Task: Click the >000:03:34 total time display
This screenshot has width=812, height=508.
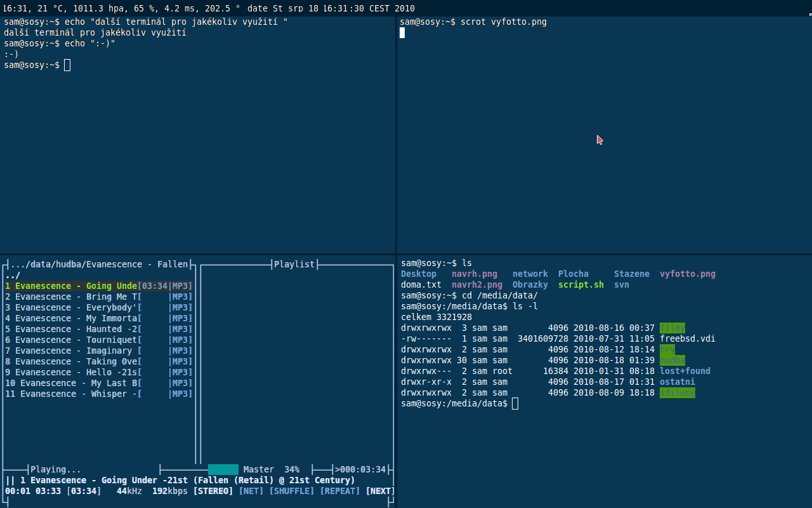Action: coord(360,469)
